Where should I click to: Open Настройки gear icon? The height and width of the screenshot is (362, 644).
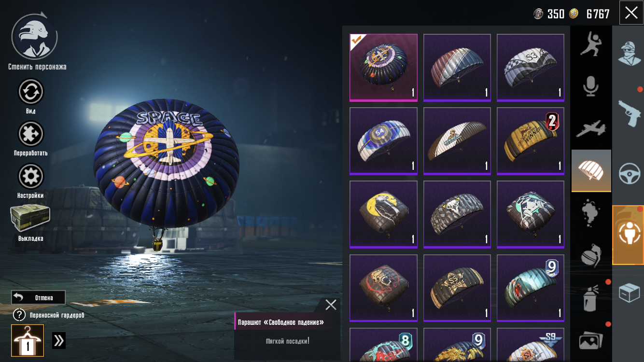click(31, 177)
